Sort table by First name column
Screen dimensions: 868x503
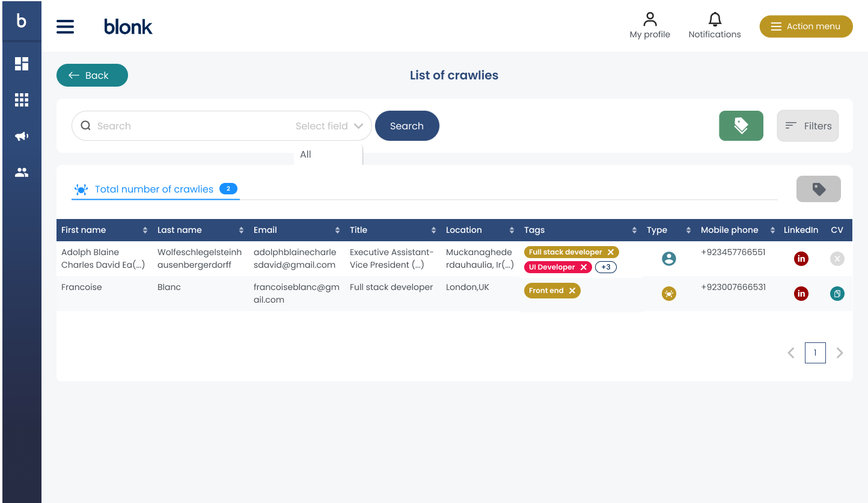coord(145,230)
